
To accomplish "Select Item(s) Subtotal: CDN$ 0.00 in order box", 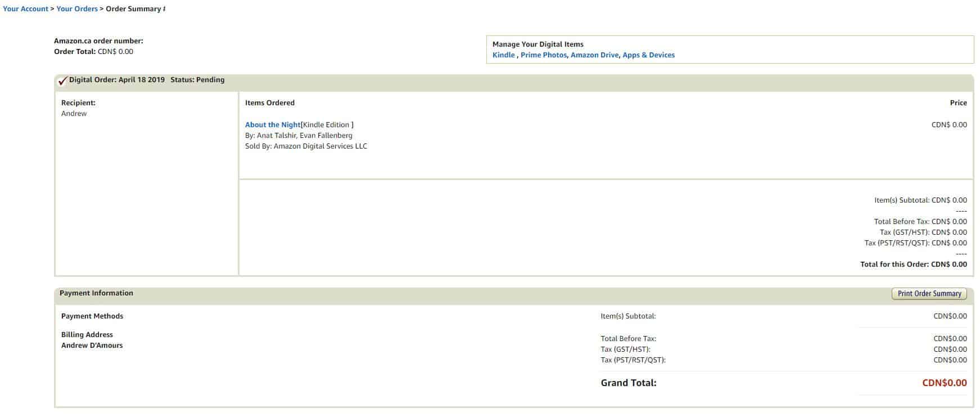I will (x=920, y=200).
